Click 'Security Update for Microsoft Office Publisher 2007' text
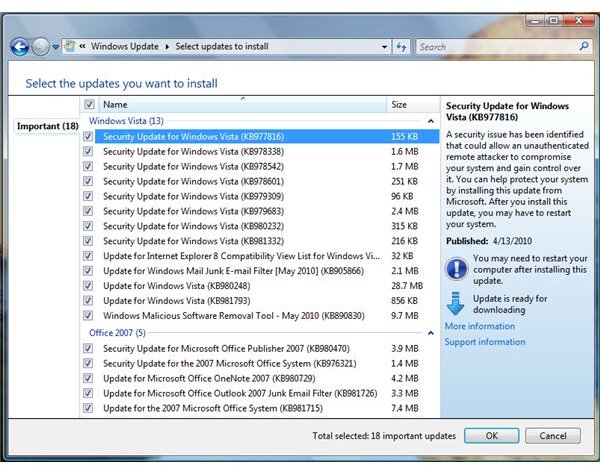 [226, 349]
